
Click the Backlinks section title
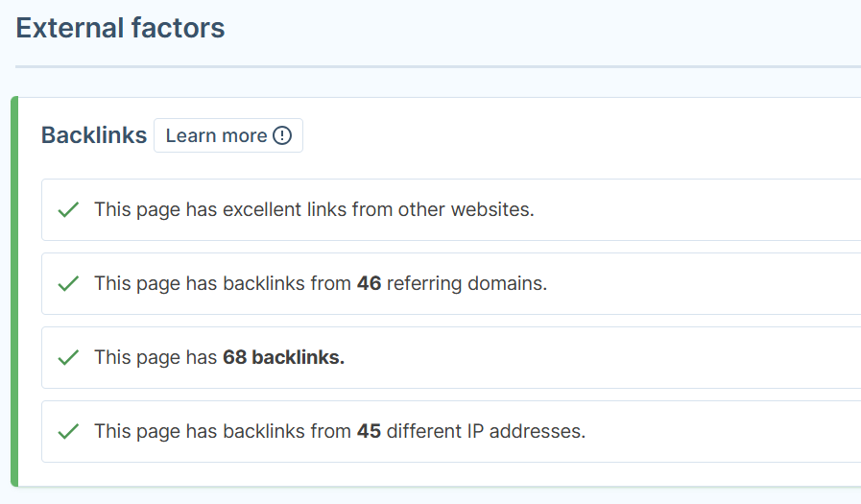tap(94, 135)
